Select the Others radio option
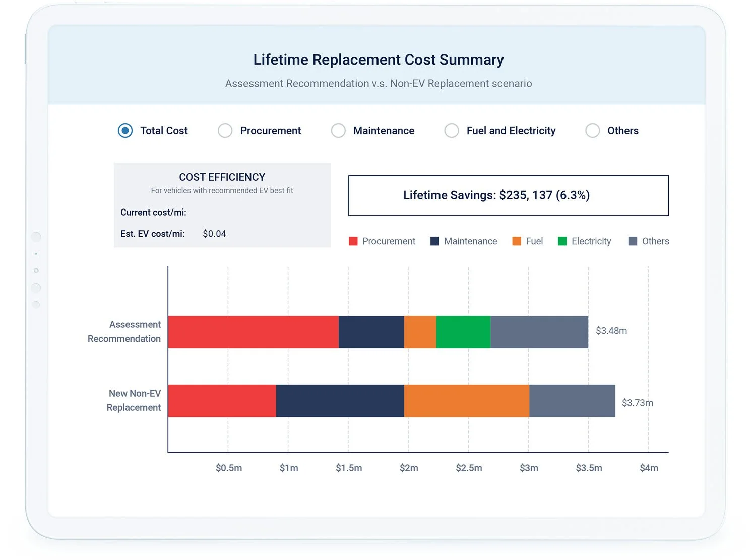 (593, 131)
